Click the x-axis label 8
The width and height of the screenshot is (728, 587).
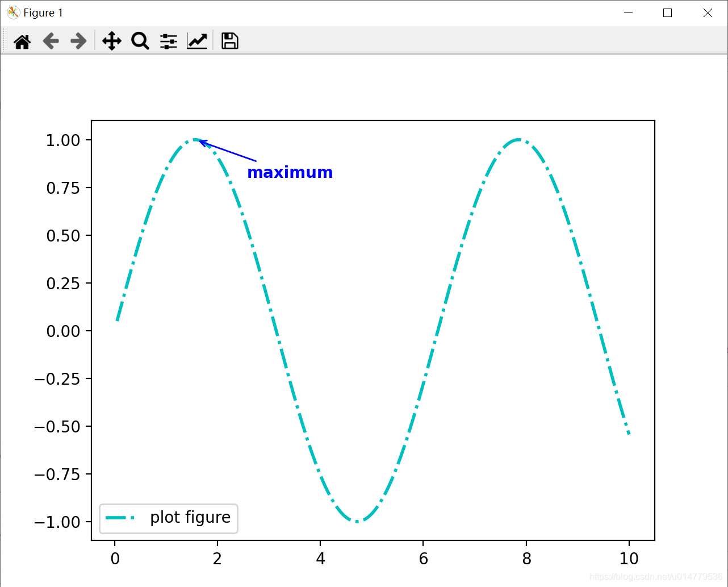pos(526,559)
